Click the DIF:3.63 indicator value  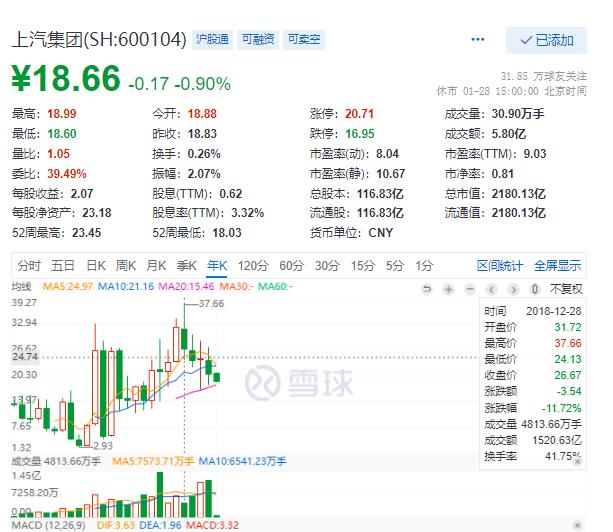click(x=116, y=525)
